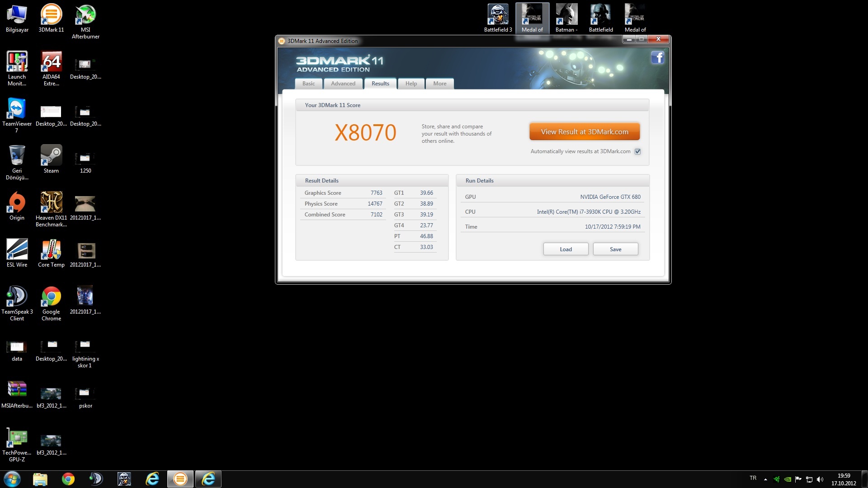Switch to the 3DMark 11 taskbar button
Screen dimensions: 868x488
(180, 479)
